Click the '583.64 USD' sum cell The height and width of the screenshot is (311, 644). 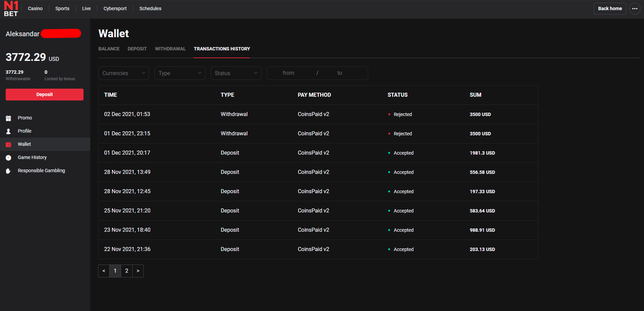(482, 211)
